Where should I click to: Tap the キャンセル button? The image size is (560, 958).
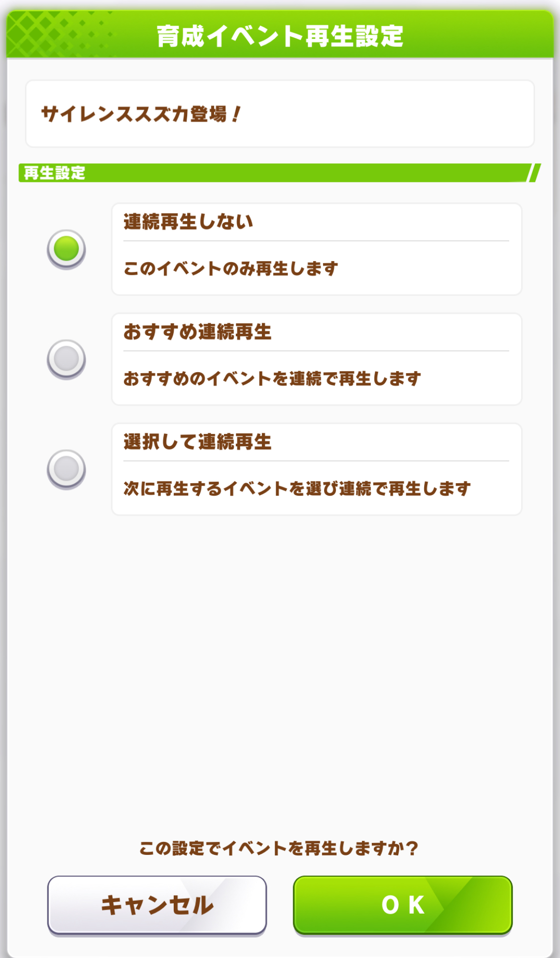(157, 905)
